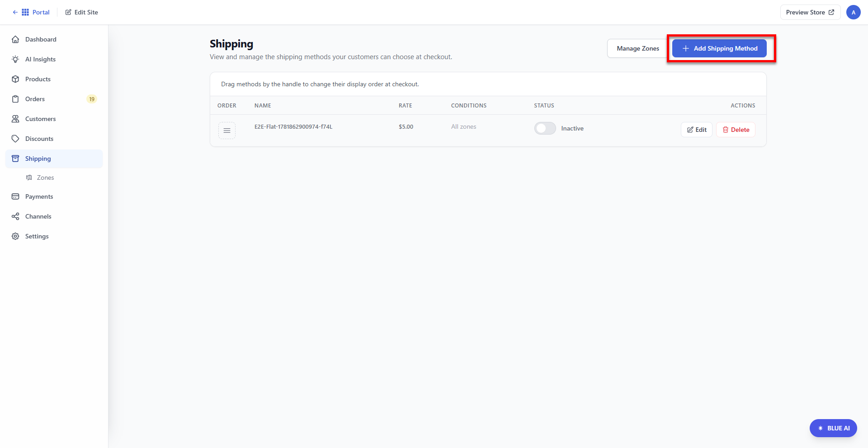The height and width of the screenshot is (448, 868).
Task: Click the Customers people icon
Action: click(15, 119)
